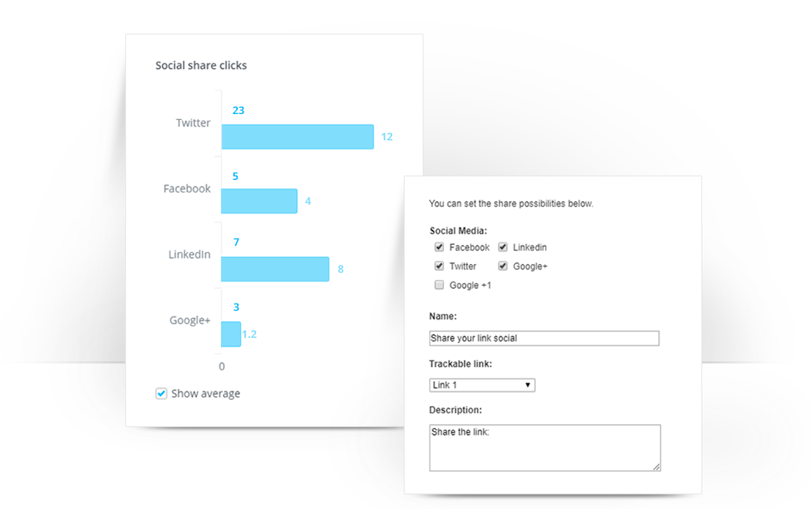Click the Google +1 label text
The width and height of the screenshot is (812, 509).
coord(470,285)
